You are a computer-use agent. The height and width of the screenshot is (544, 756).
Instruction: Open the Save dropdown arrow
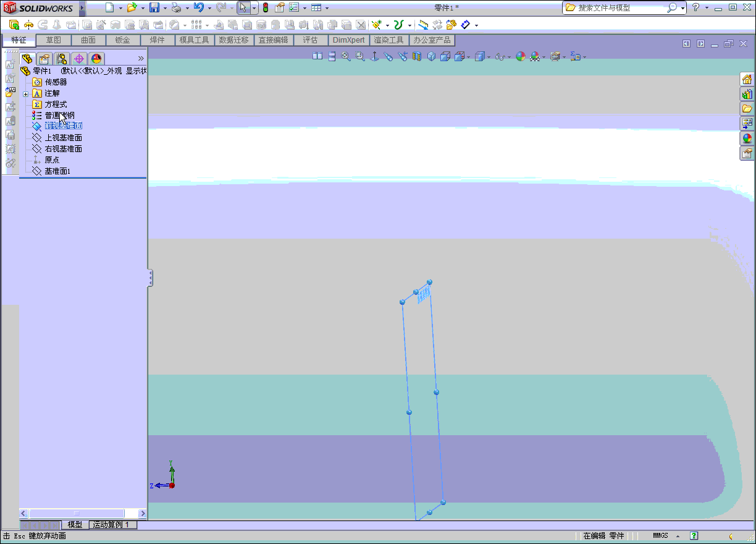click(x=165, y=8)
